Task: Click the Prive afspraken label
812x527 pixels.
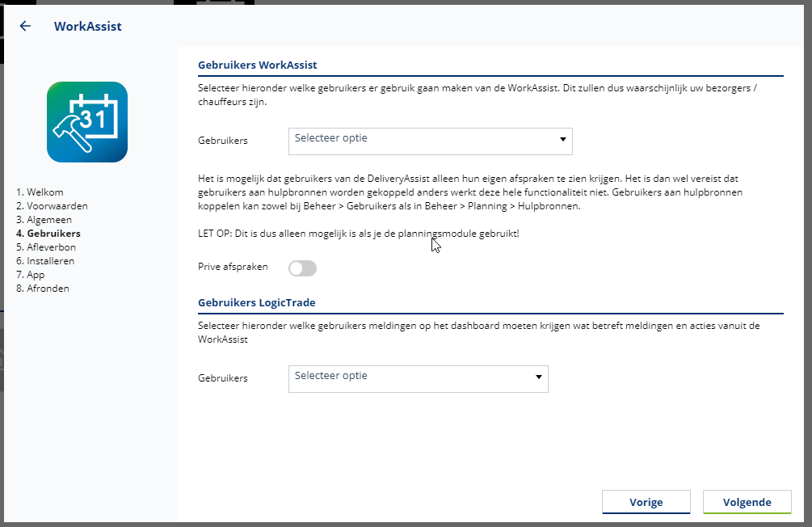Action: coord(233,267)
